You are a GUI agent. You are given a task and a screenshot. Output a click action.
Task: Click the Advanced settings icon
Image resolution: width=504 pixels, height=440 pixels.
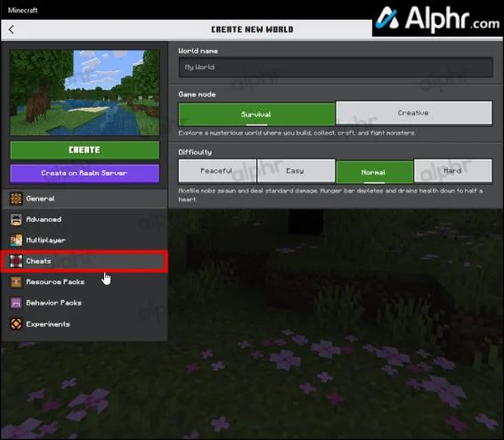click(x=16, y=219)
